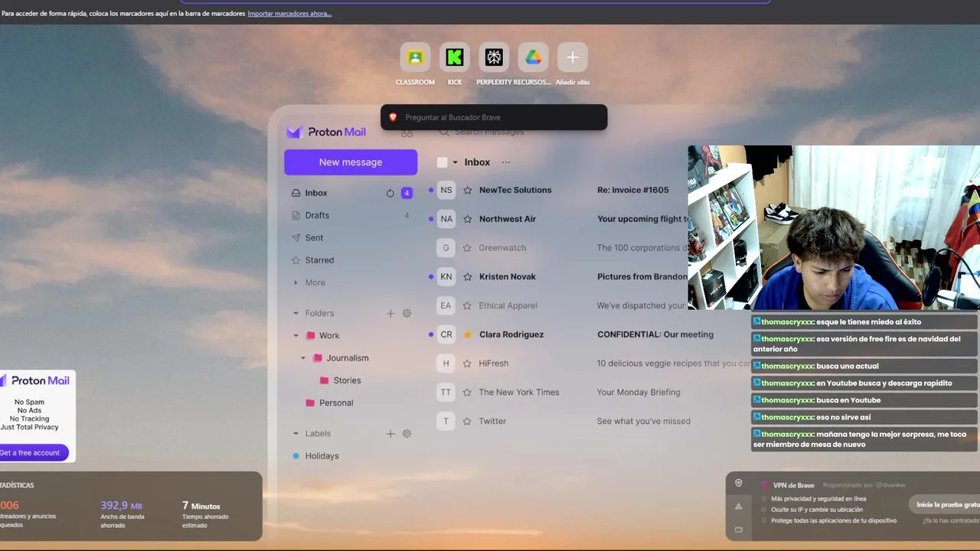Collapse the Folders section arrow
The width and height of the screenshot is (980, 551).
click(296, 314)
